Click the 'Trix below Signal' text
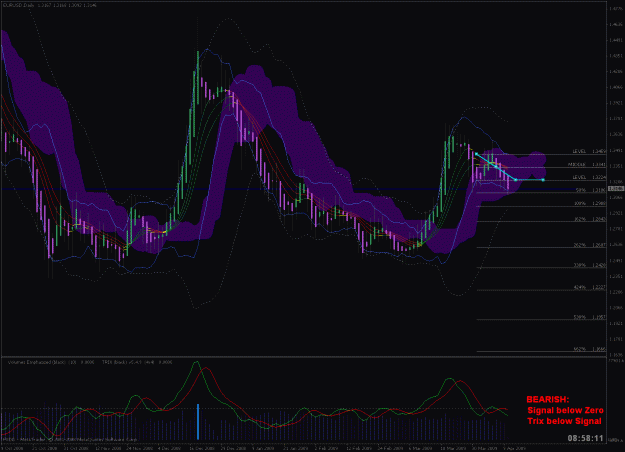The width and height of the screenshot is (625, 452). 564,421
